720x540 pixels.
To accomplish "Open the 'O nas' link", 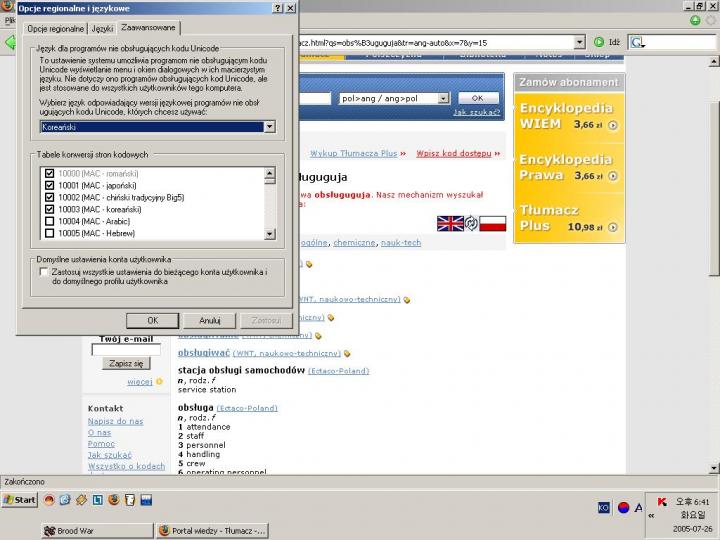I will coord(99,433).
